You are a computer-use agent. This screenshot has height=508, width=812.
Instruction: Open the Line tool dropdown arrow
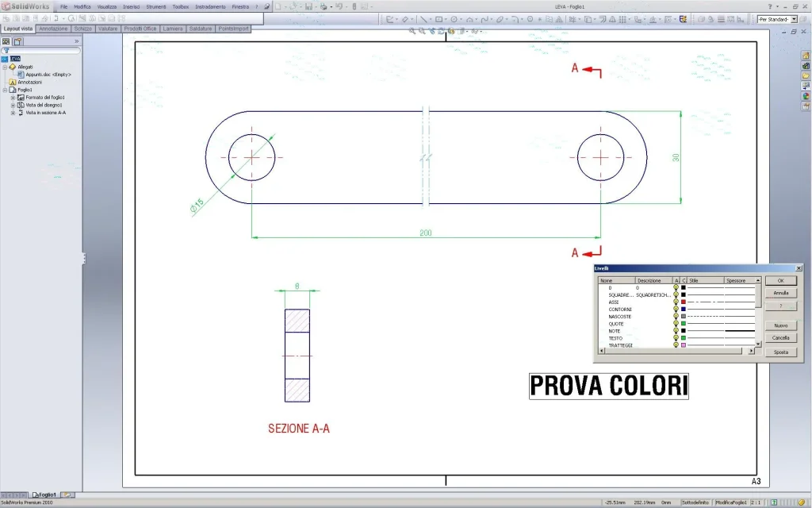[x=431, y=19]
